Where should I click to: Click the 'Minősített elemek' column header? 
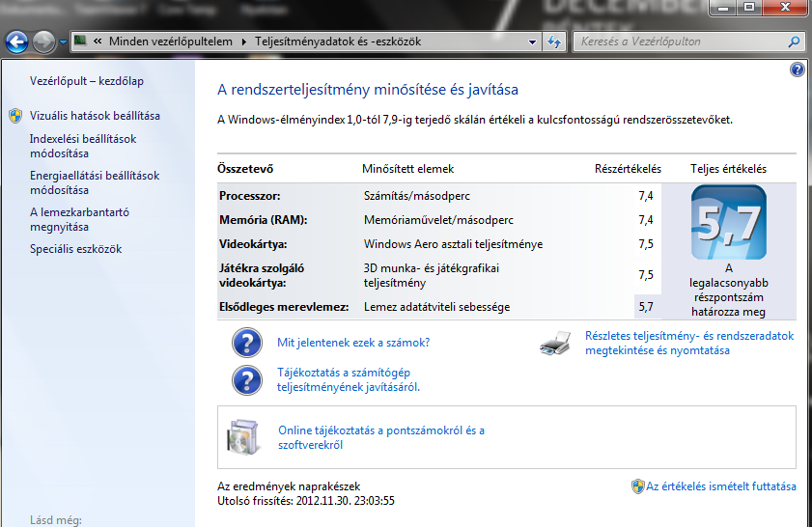[x=407, y=169]
